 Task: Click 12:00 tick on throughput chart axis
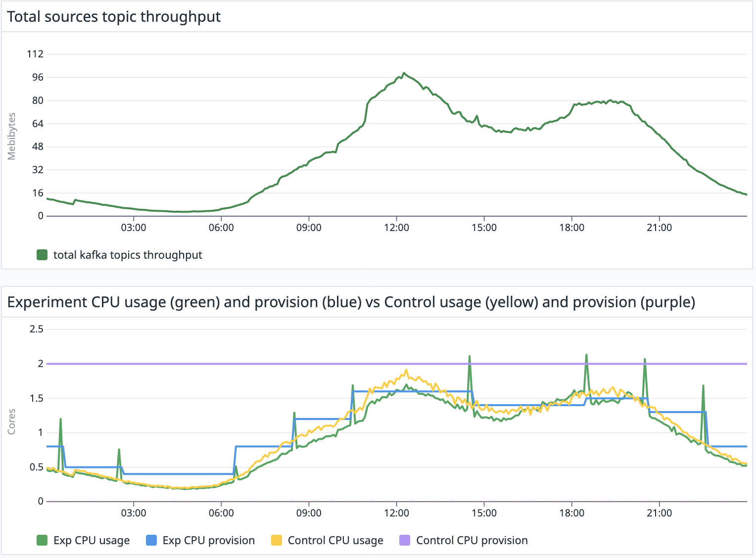[396, 228]
